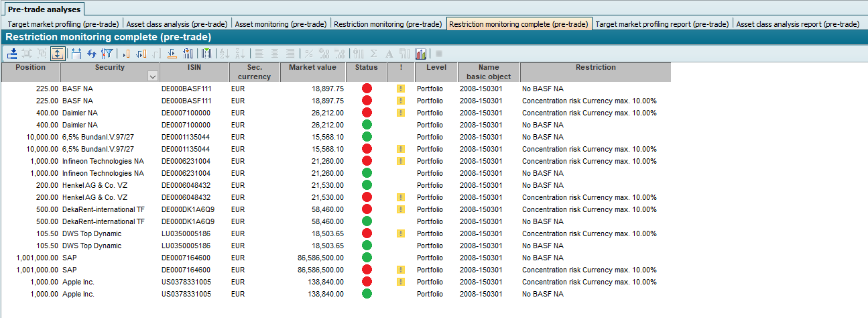Click the Pre-trade analyses main tab
This screenshot has width=868, height=318.
click(44, 9)
